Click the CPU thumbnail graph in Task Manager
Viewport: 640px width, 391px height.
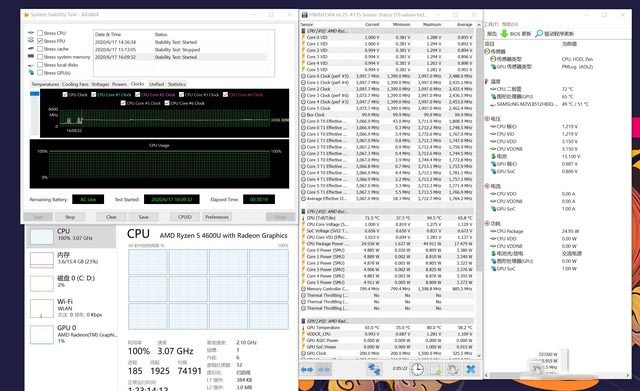[x=42, y=236]
